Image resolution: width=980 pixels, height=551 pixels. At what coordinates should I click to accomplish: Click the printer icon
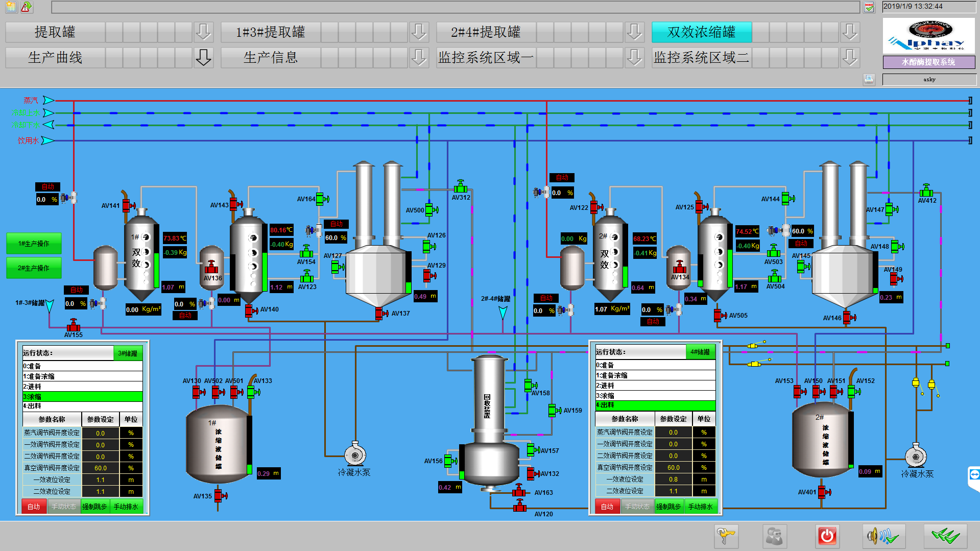point(869,79)
